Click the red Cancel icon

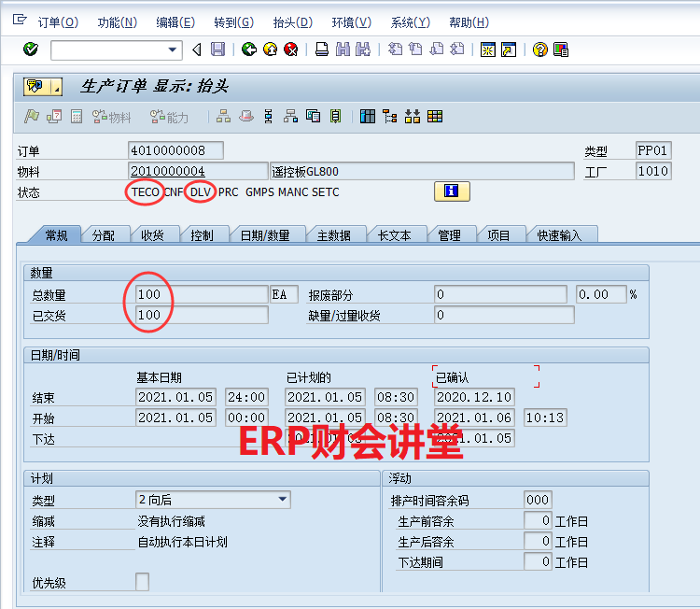291,50
